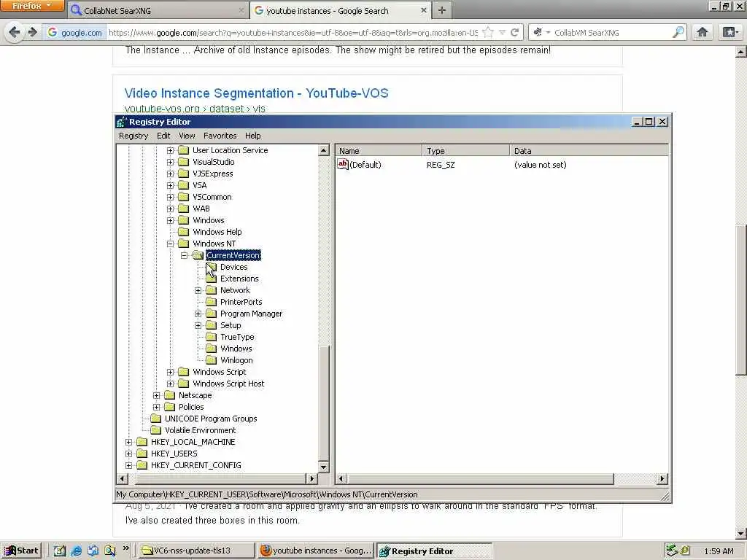Click the network tray icon
The image size is (747, 560).
point(672,550)
